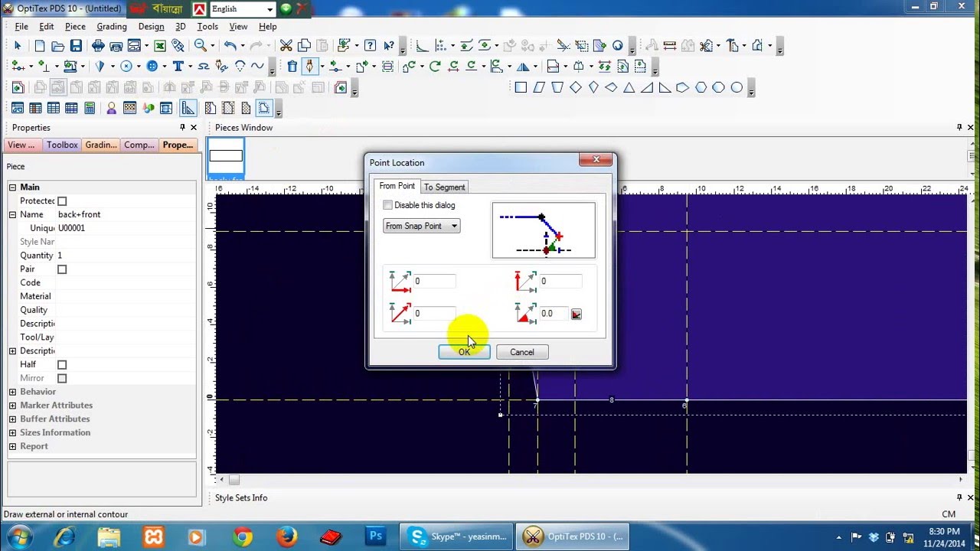Select the mirror flip triangle tool
The width and height of the screenshot is (980, 551).
pos(523,67)
